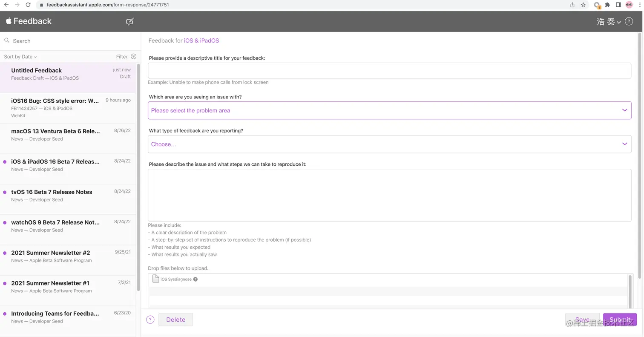
Task: Open user account menu 浩 秦
Action: pos(609,22)
